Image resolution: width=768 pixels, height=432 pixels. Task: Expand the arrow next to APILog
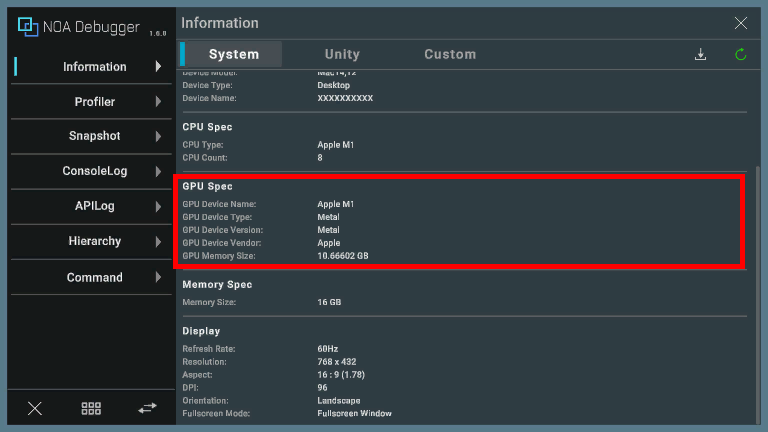[158, 207]
